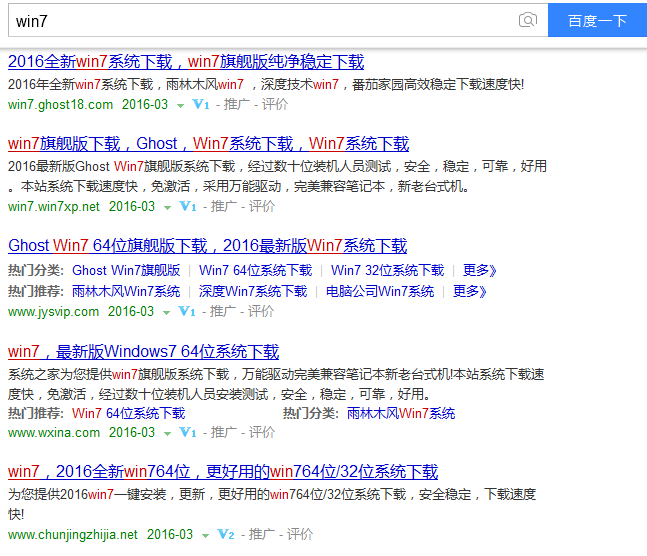The width and height of the screenshot is (647, 556).
Task: Click the win7.ghost18.com URL
Action: [60, 104]
